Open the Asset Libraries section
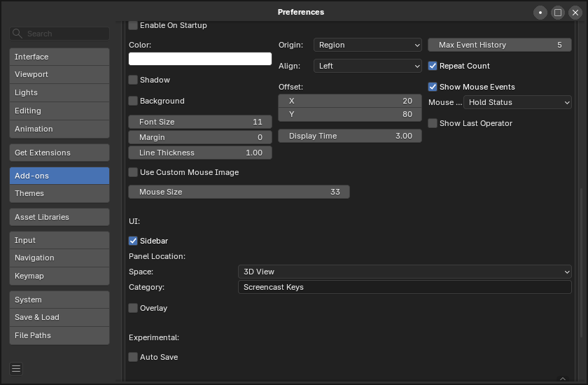The height and width of the screenshot is (385, 588). click(59, 217)
